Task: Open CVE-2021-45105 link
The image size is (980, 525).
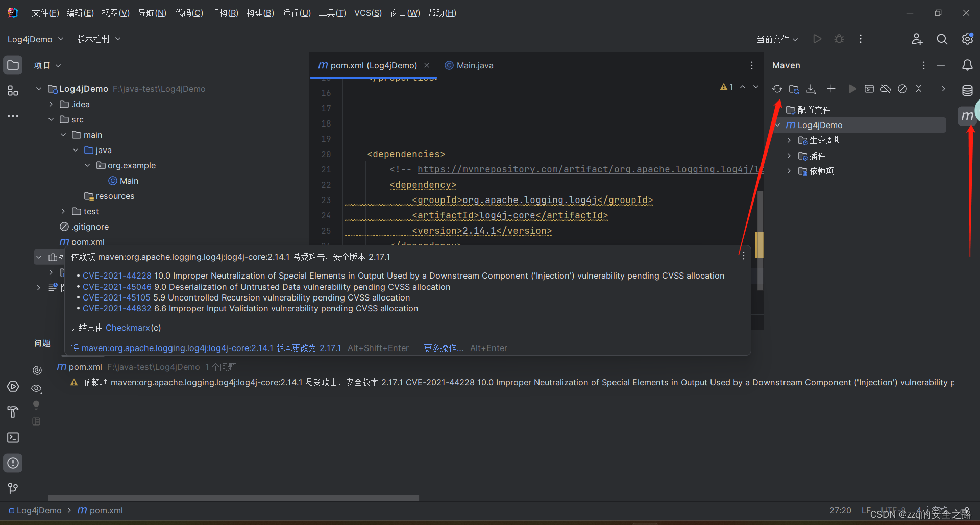Action: [x=116, y=297]
